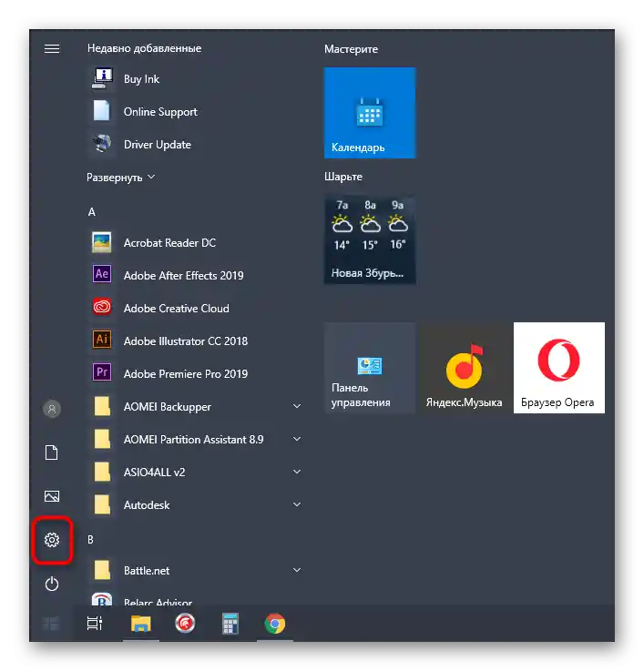The width and height of the screenshot is (644, 671).
Task: Open AOMEI Partition Assistant 8.9 folder icon
Action: coord(102,439)
